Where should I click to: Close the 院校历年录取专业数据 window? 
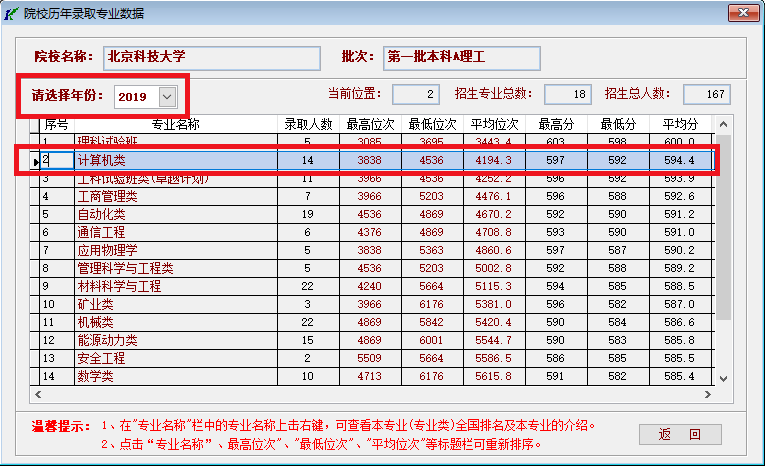[x=744, y=13]
